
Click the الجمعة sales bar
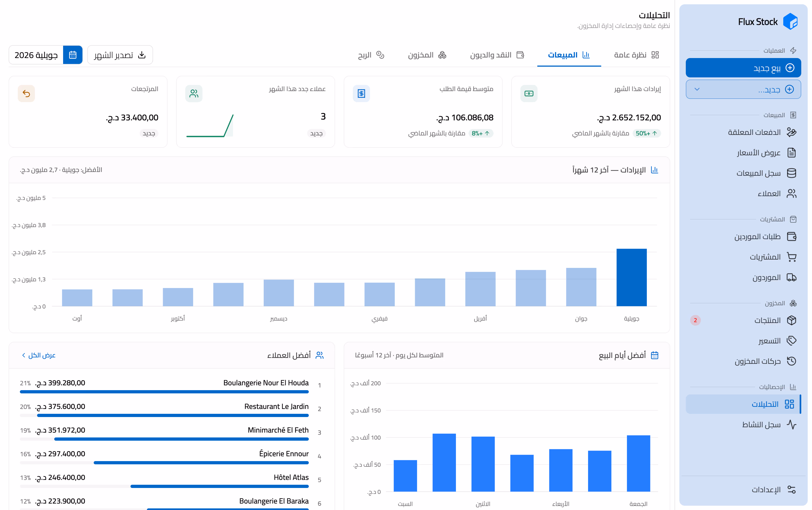coord(638,464)
